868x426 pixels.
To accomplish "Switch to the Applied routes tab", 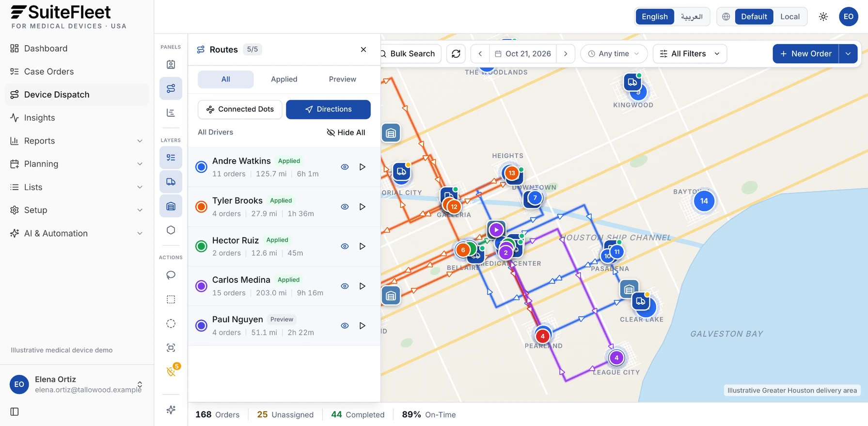I will (284, 79).
